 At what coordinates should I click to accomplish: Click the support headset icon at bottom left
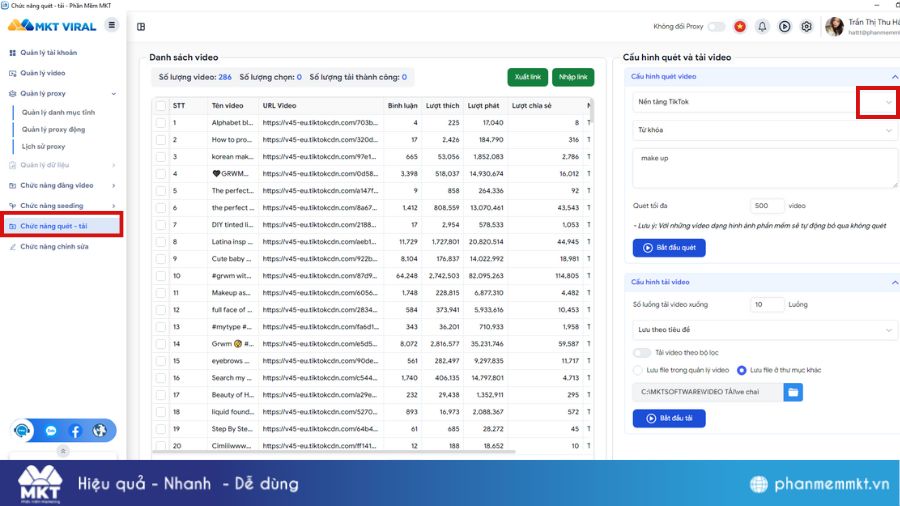point(22,430)
